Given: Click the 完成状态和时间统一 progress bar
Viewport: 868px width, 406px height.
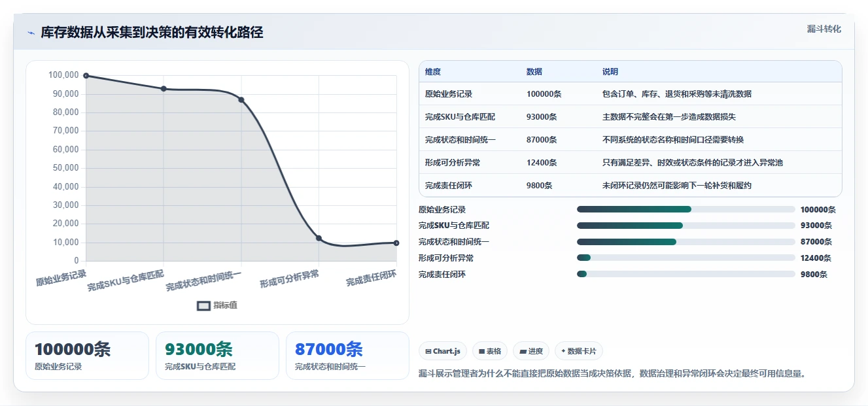Looking at the screenshot, I should [686, 242].
